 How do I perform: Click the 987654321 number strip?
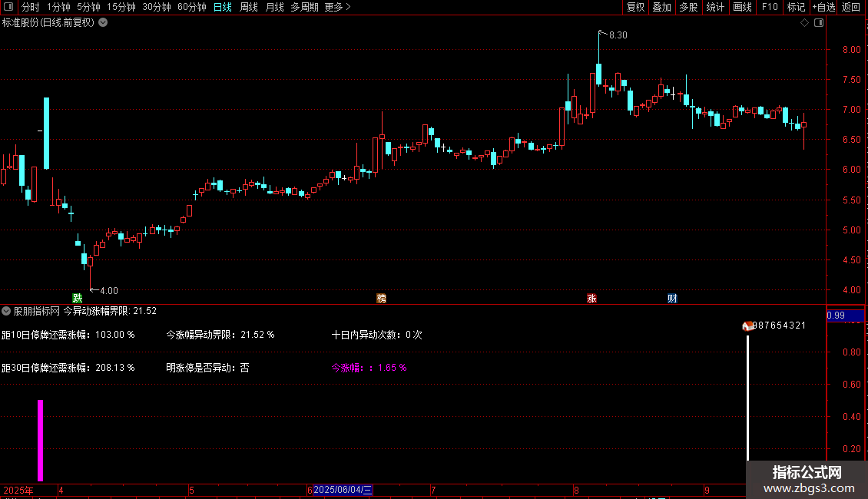(779, 326)
